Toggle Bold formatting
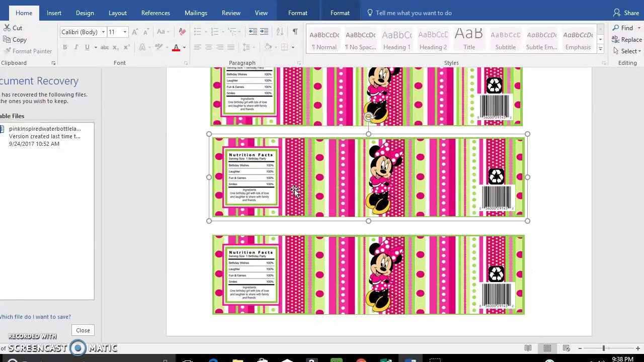644x362 pixels. tap(65, 47)
